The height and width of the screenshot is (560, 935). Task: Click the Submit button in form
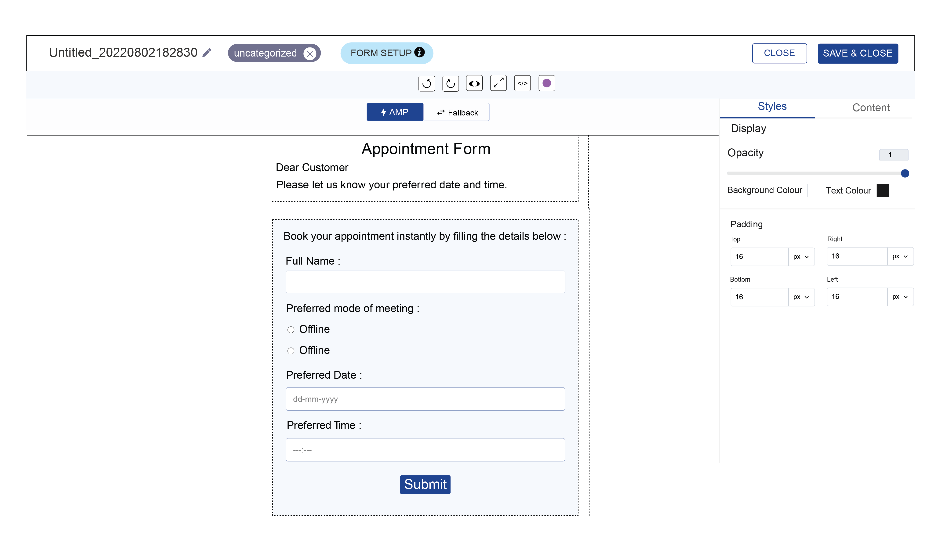click(425, 484)
